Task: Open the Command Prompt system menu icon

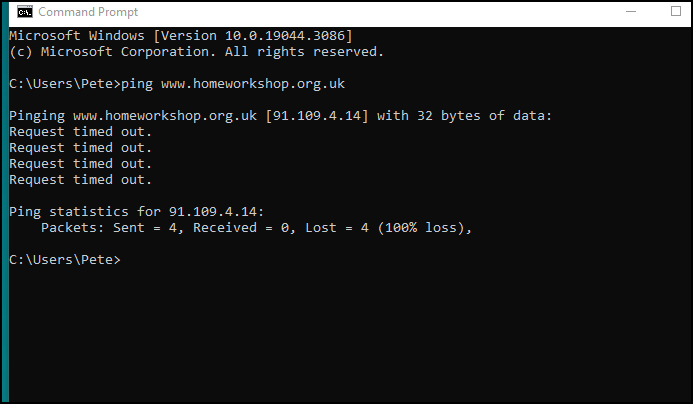Action: pyautogui.click(x=25, y=12)
